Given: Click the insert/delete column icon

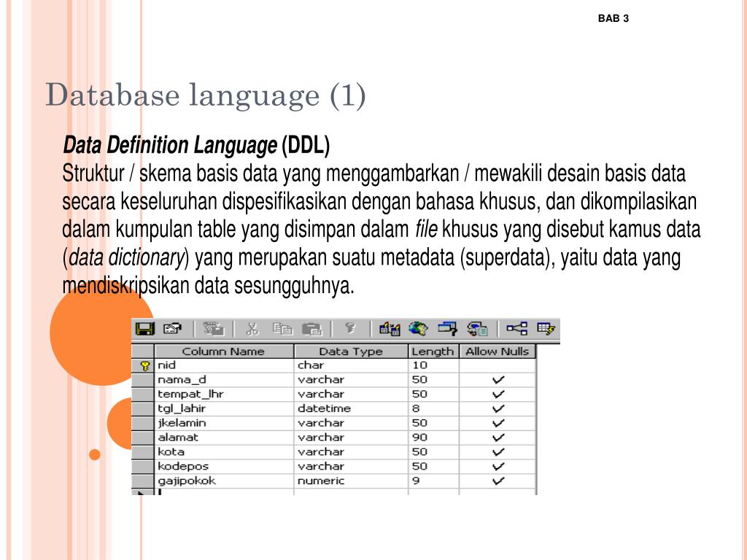Looking at the screenshot, I should [390, 329].
